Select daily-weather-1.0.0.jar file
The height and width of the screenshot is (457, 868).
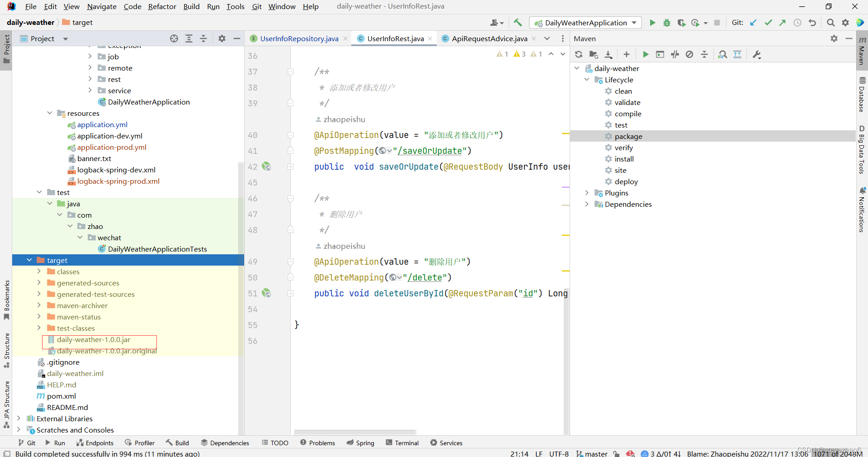[x=94, y=339]
